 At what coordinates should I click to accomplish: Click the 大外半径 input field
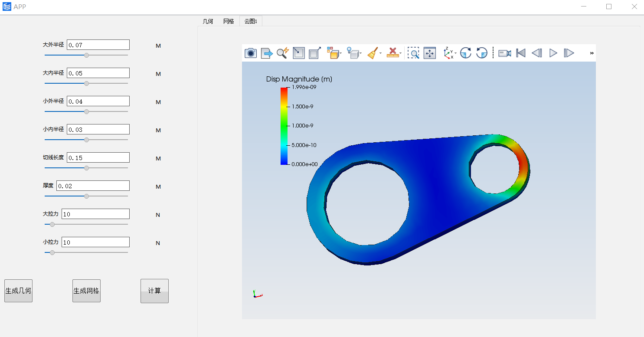[x=98, y=45]
